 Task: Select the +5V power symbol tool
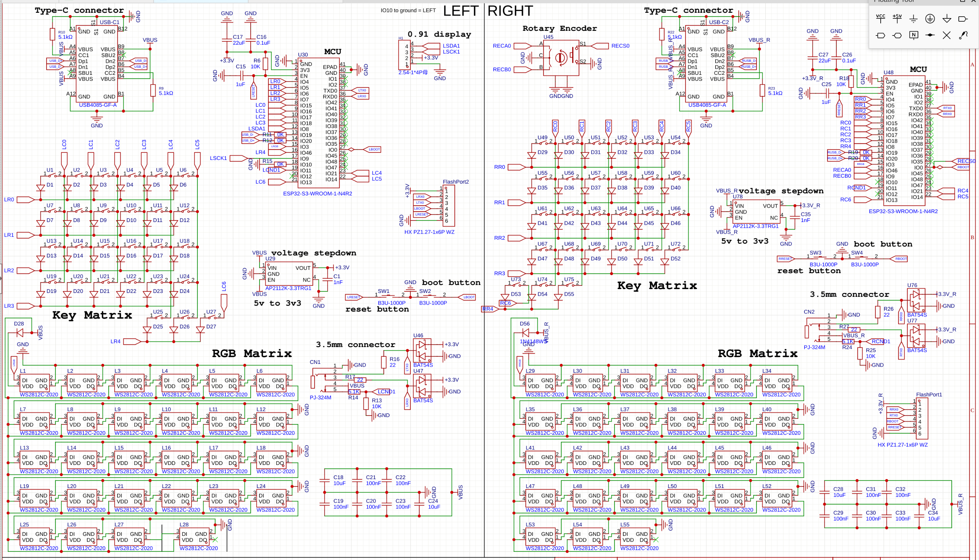(897, 18)
